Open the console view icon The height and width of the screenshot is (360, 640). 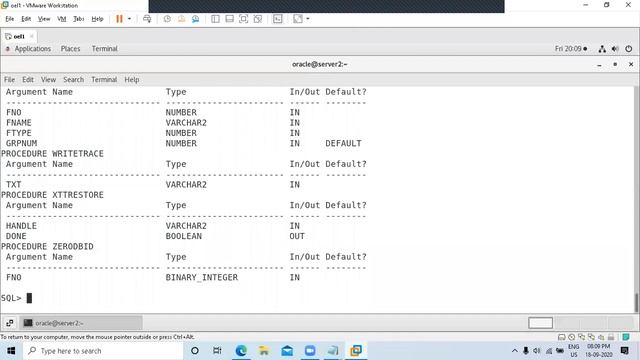click(x=278, y=19)
